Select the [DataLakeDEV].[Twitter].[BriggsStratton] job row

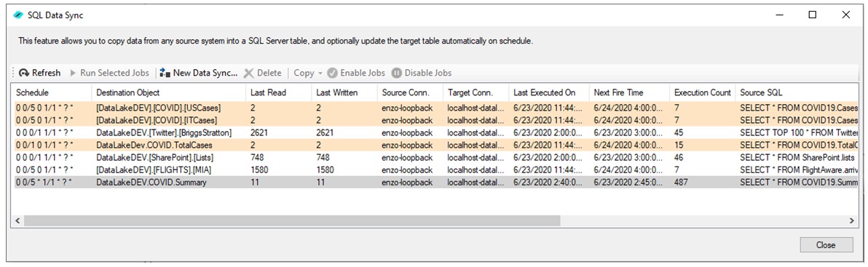[x=436, y=132]
